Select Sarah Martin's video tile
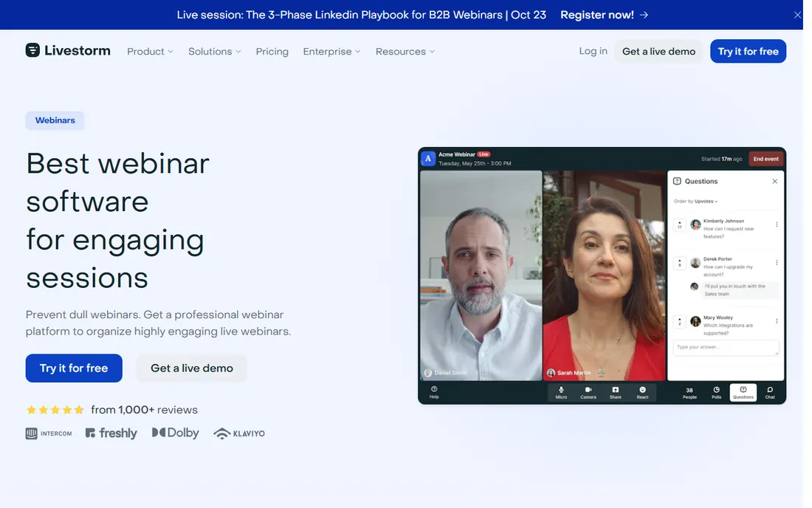Screen dimensions: 812x508 [604, 275]
